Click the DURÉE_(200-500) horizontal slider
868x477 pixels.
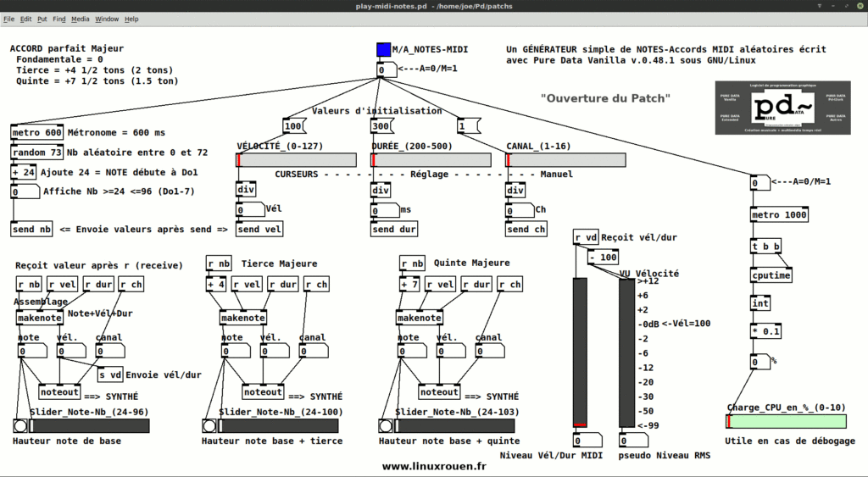click(x=431, y=160)
